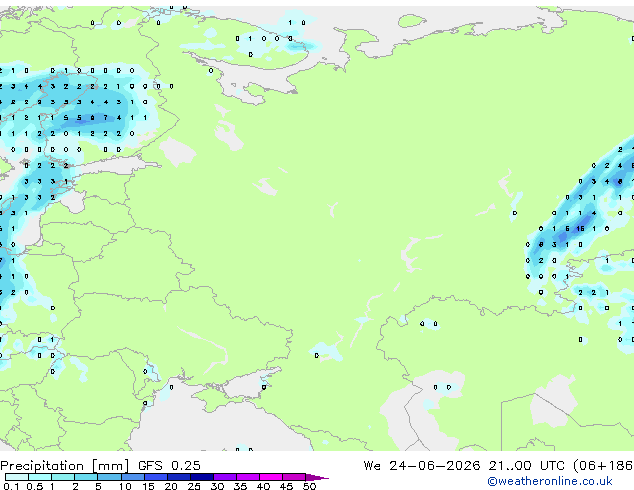Click the legend scale label "10"
634x490 pixels.
pyautogui.click(x=125, y=486)
